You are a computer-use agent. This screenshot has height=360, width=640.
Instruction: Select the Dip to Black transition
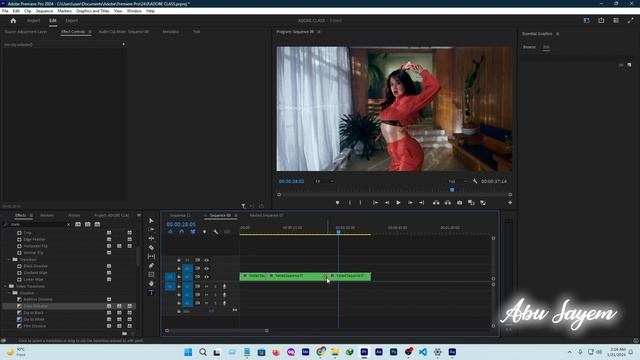(33, 313)
